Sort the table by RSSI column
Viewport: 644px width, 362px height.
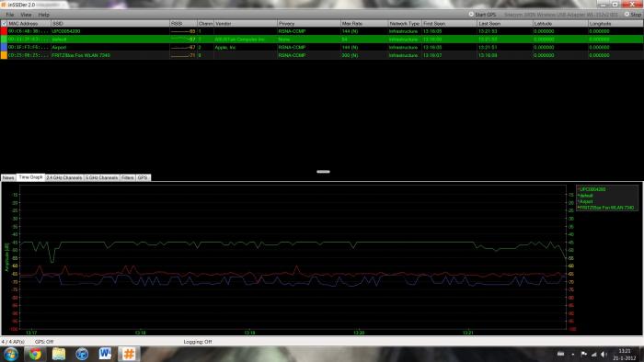tap(183, 24)
